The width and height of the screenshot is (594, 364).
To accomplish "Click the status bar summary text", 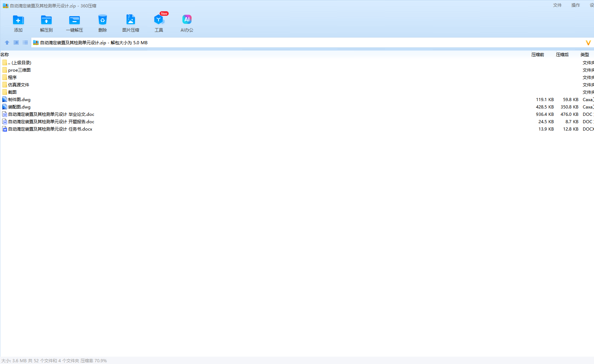I will click(x=54, y=360).
